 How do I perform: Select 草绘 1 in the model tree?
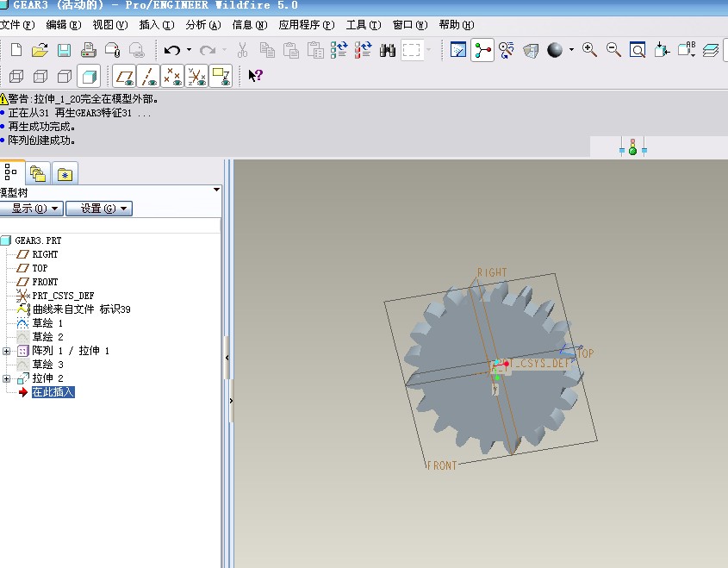pyautogui.click(x=47, y=323)
